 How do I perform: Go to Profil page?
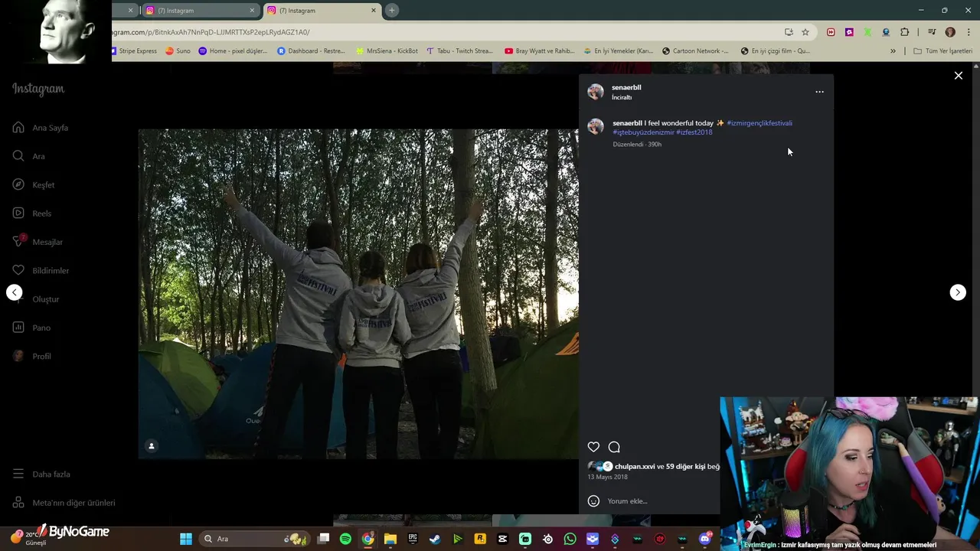pyautogui.click(x=32, y=356)
